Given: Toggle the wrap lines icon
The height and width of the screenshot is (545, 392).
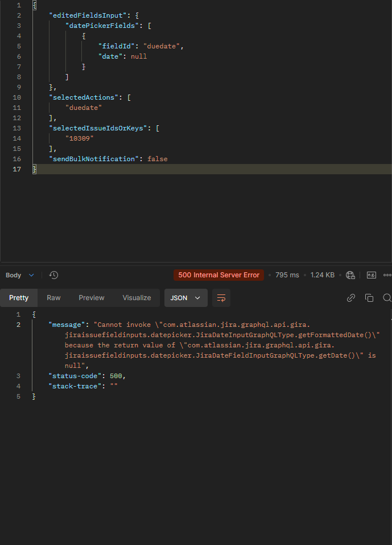Looking at the screenshot, I should 221,298.
